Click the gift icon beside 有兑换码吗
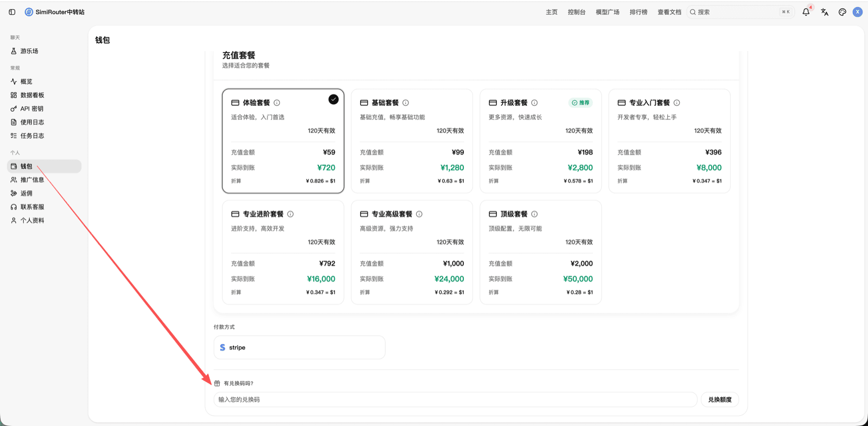Viewport: 868px width, 426px height. (x=217, y=383)
